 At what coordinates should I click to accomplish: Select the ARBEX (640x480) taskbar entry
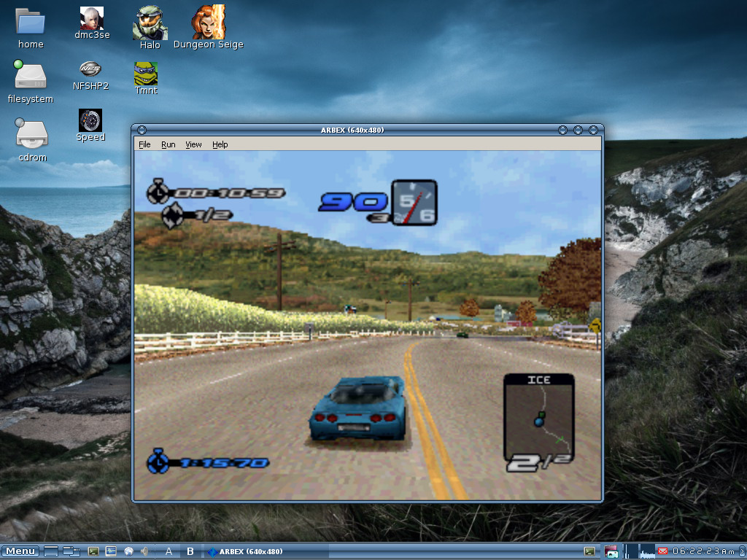(x=267, y=551)
